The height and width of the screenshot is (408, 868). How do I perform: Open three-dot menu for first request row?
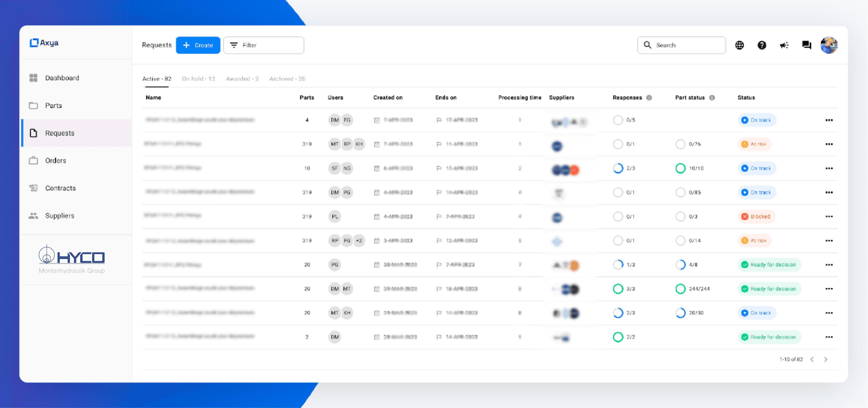829,120
